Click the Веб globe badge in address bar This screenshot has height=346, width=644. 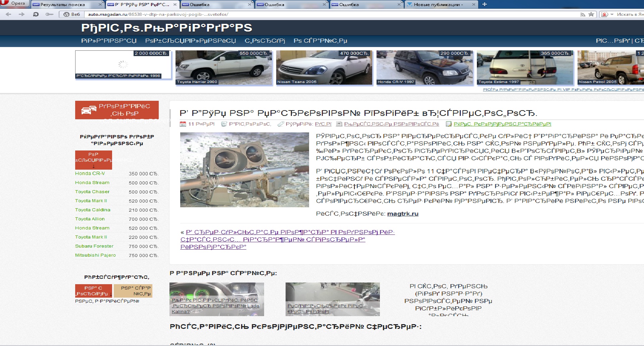tap(71, 14)
